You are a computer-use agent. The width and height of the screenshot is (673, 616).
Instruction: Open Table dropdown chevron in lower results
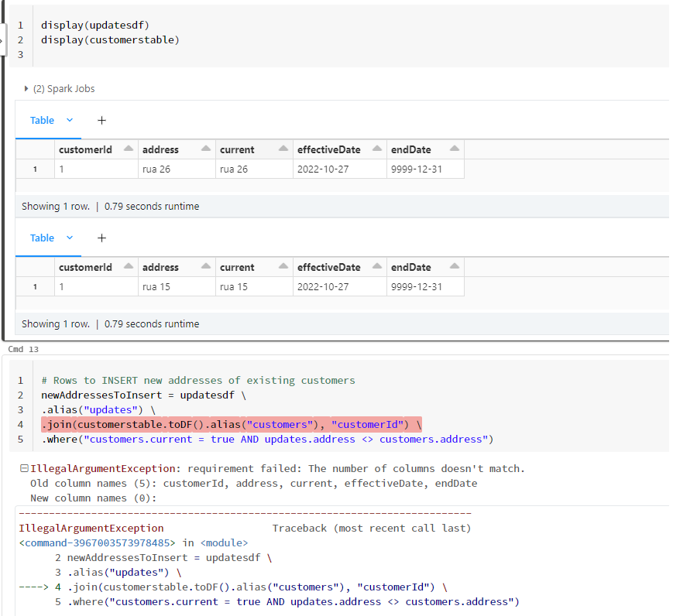pos(70,238)
